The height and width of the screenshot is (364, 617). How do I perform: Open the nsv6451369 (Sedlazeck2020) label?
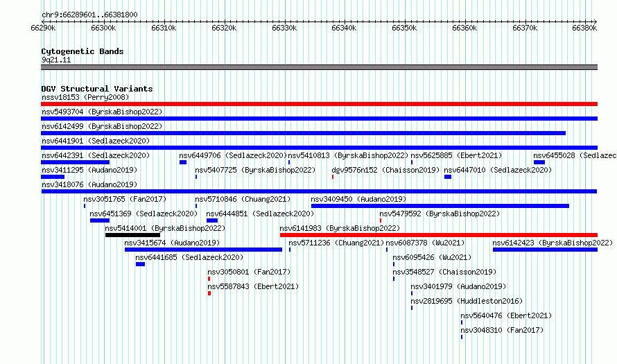click(144, 214)
